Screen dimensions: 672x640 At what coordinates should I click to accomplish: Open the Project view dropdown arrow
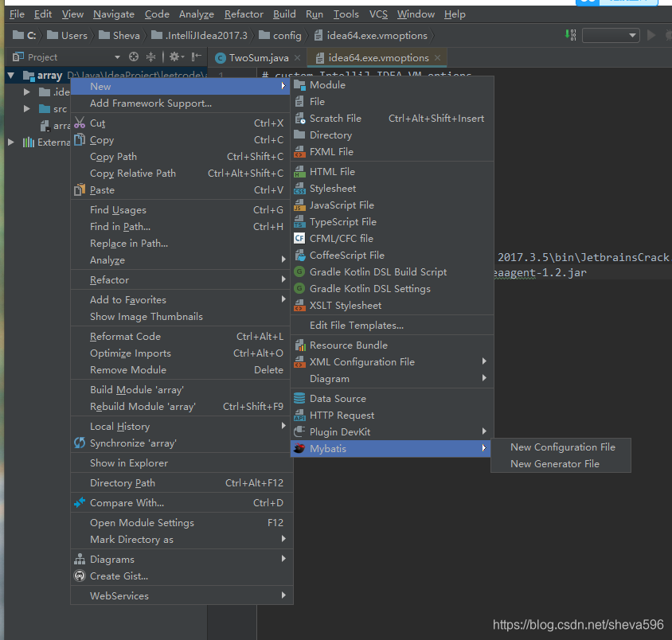tap(117, 57)
